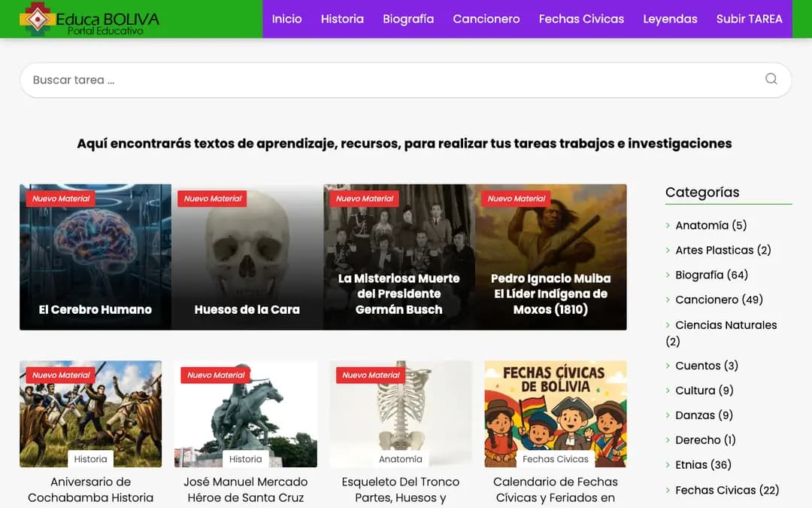Open the Anatomía (5) category

(710, 225)
